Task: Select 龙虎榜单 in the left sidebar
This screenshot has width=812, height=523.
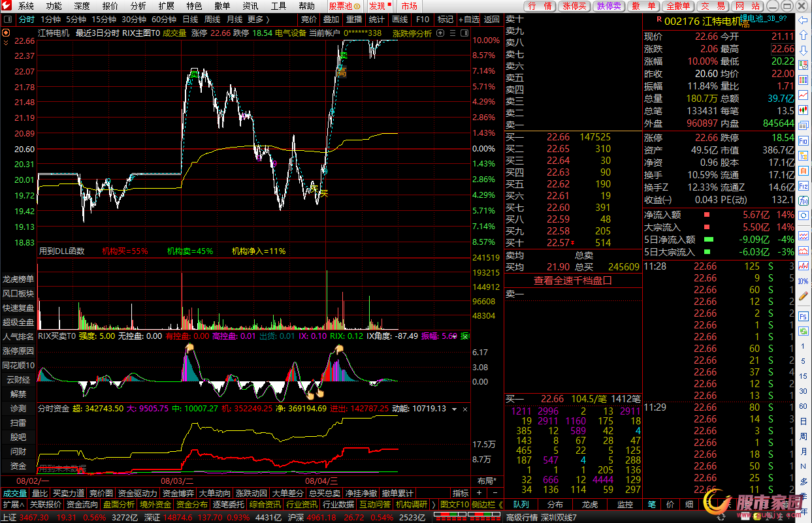Action: (18, 279)
